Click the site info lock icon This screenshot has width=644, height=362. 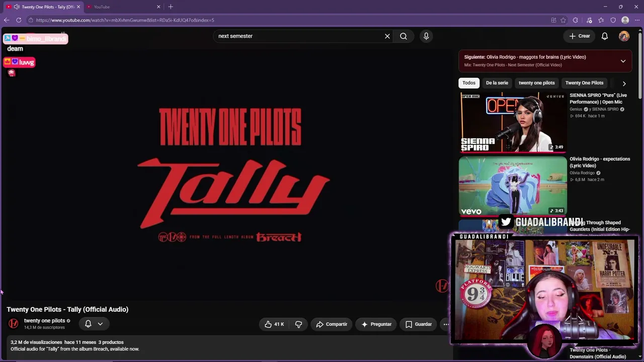[x=31, y=20]
